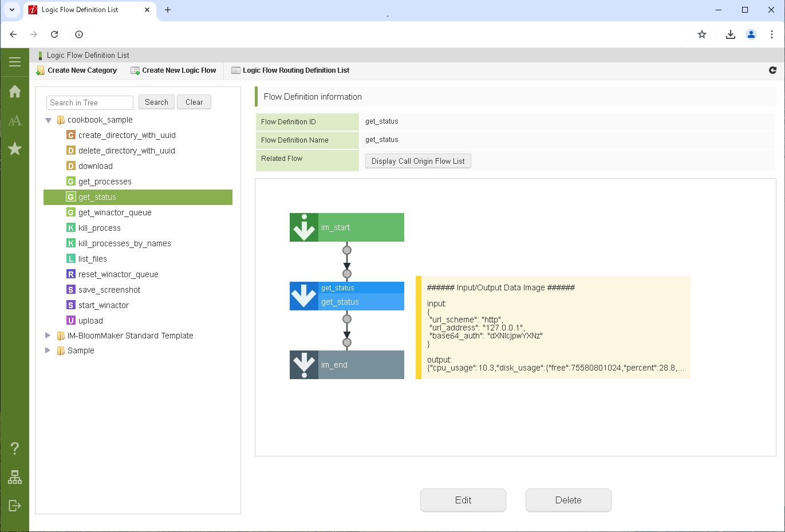Viewport: 785px width, 532px height.
Task: Select the reset_winactor_queue R icon
Action: (71, 274)
